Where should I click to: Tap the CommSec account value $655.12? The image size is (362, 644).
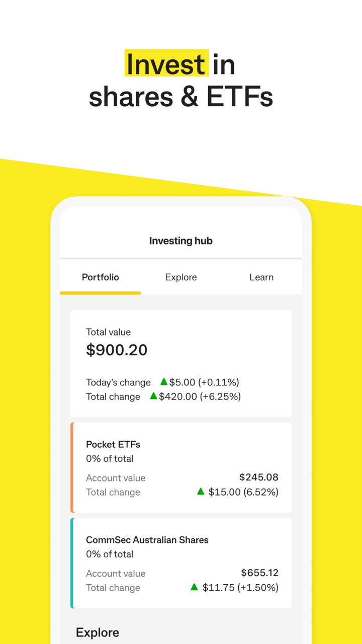(x=259, y=573)
